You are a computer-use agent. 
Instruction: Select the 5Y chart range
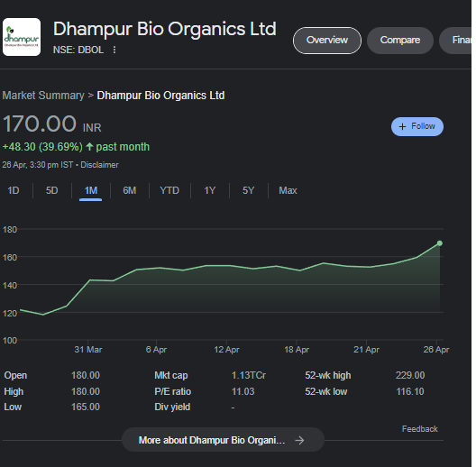[248, 190]
